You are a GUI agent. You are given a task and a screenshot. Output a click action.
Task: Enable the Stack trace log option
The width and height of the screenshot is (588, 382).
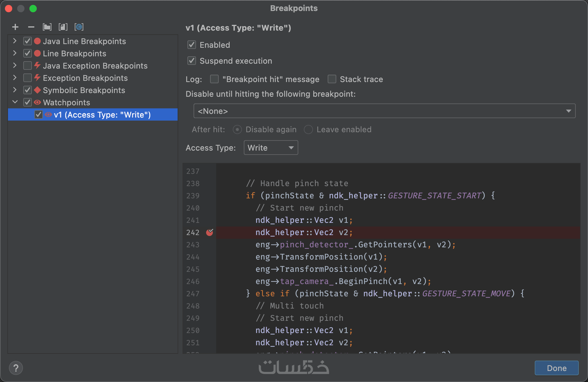pyautogui.click(x=332, y=79)
